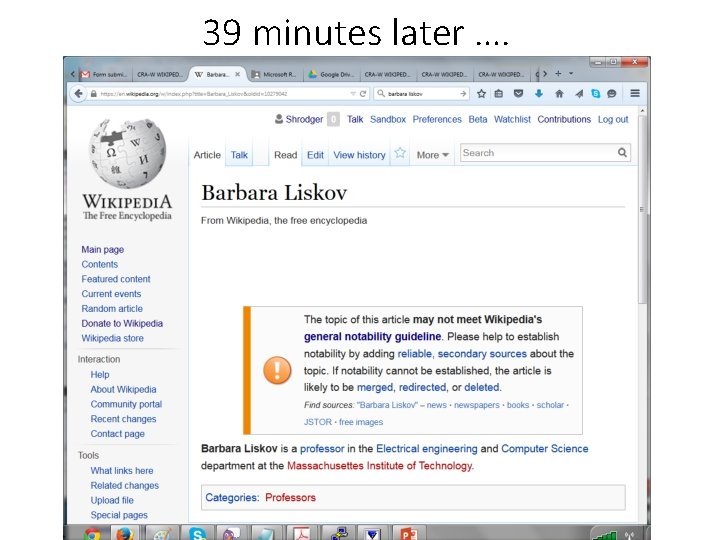This screenshot has height=540, width=720.
Task: Click the JSTOR find sources link
Action: click(317, 422)
